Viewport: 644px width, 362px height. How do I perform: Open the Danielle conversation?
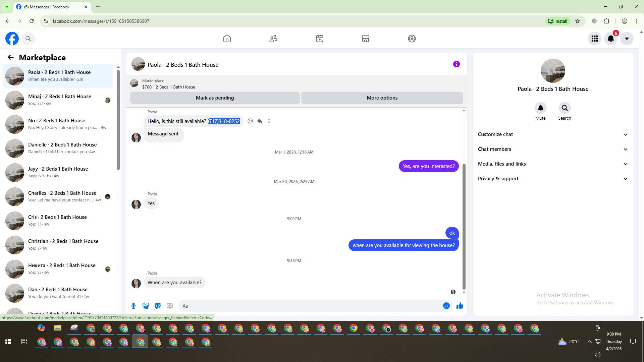pos(58,148)
